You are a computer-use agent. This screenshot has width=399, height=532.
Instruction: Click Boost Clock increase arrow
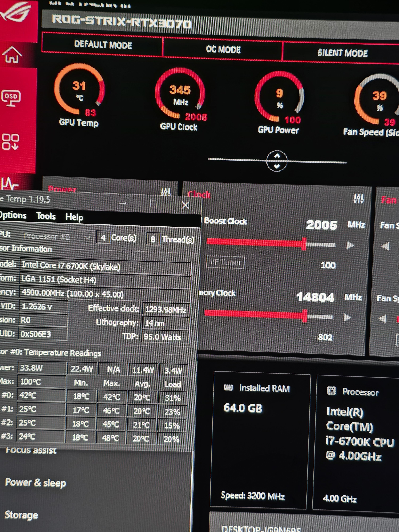(350, 245)
